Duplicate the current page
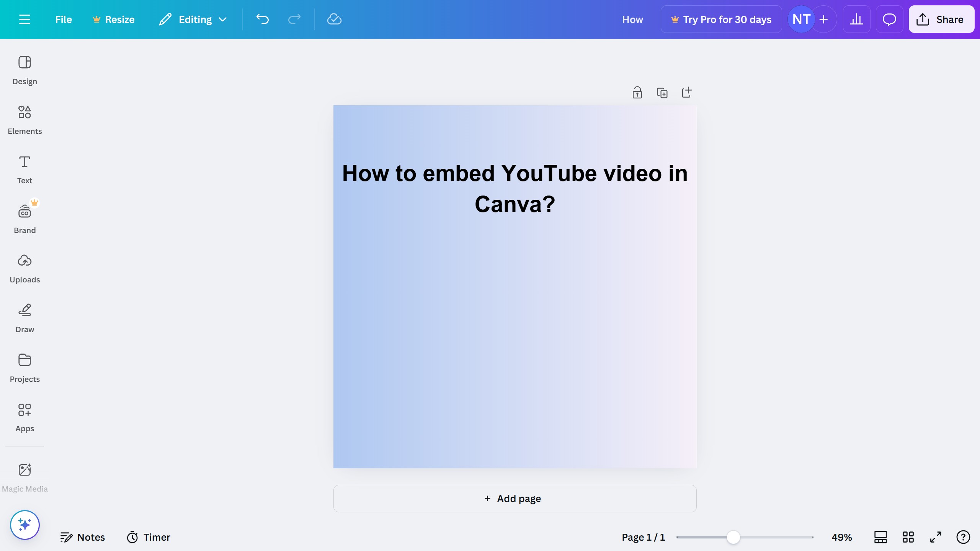Image resolution: width=980 pixels, height=551 pixels. click(x=662, y=92)
